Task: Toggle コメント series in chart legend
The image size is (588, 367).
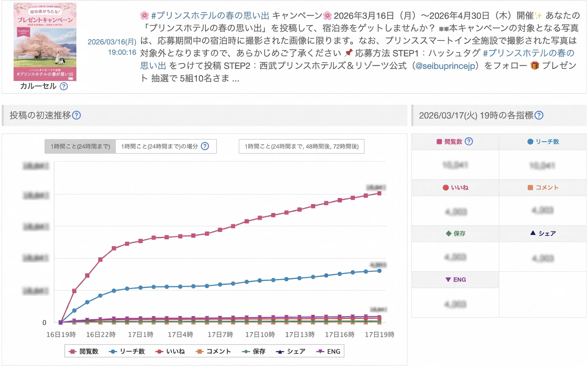Action: (x=213, y=351)
